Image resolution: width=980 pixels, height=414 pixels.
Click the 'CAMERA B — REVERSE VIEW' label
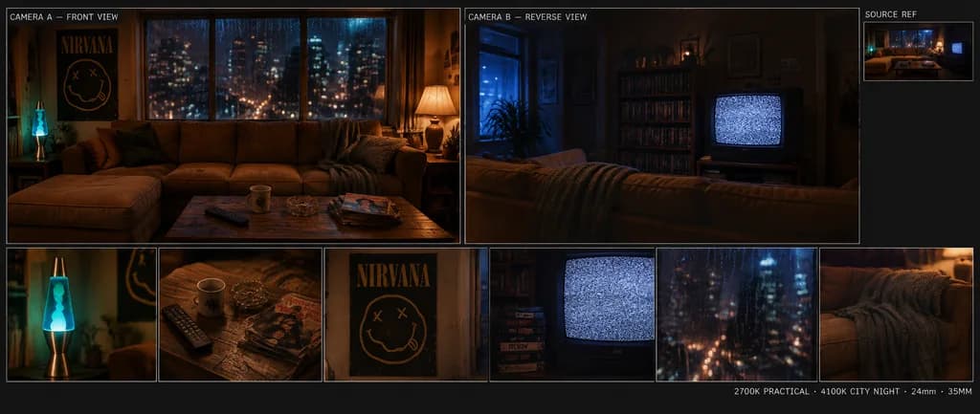(527, 17)
